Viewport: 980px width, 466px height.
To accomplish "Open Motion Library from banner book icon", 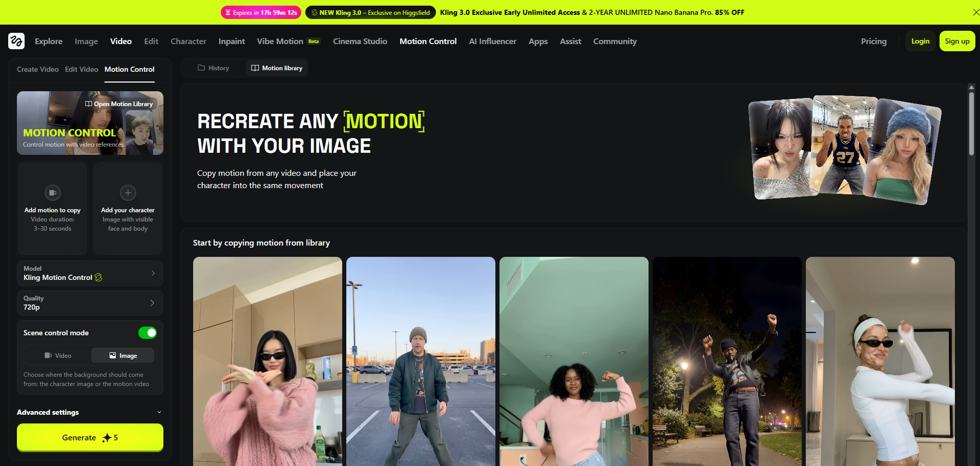I will 89,104.
